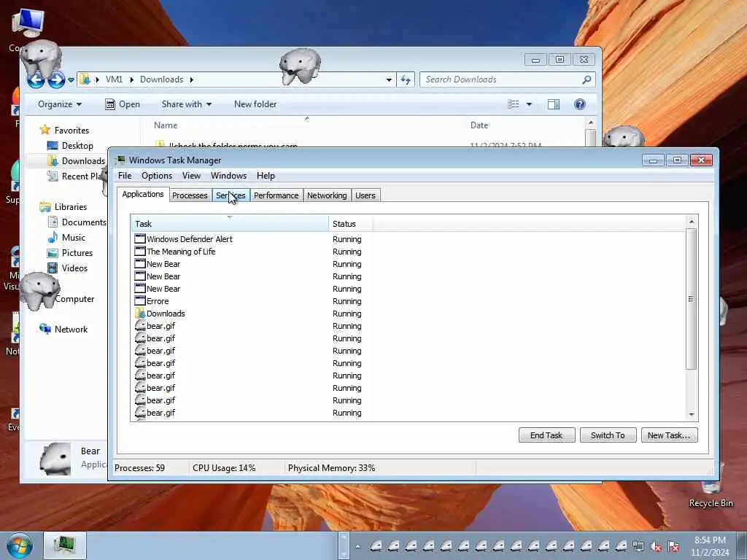Open the Organize dropdown in Explorer

pyautogui.click(x=60, y=104)
